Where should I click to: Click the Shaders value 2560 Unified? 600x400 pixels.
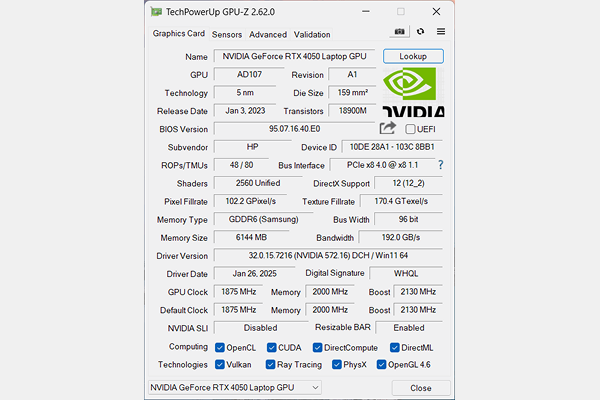click(258, 183)
